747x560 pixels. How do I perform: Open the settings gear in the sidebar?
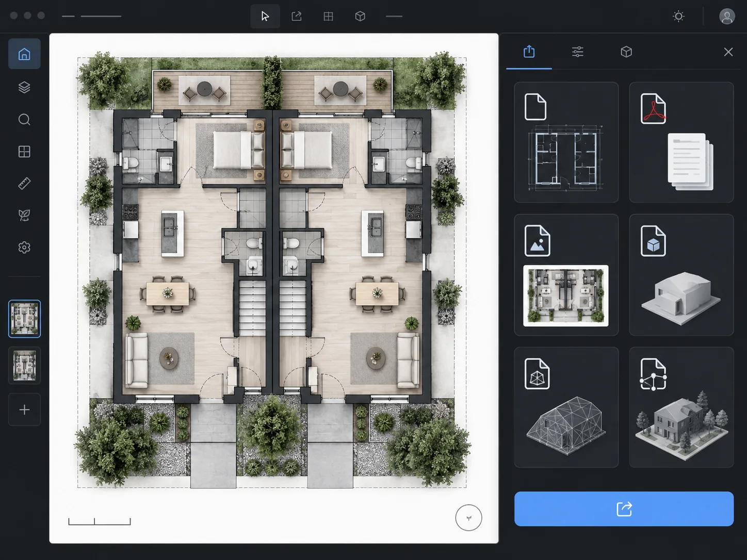[x=24, y=248]
